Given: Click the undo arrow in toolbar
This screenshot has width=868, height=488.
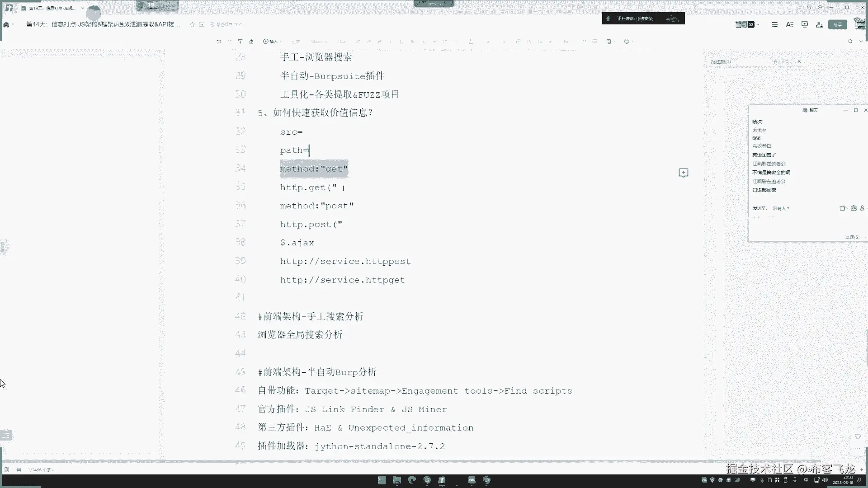Looking at the screenshot, I should [219, 41].
